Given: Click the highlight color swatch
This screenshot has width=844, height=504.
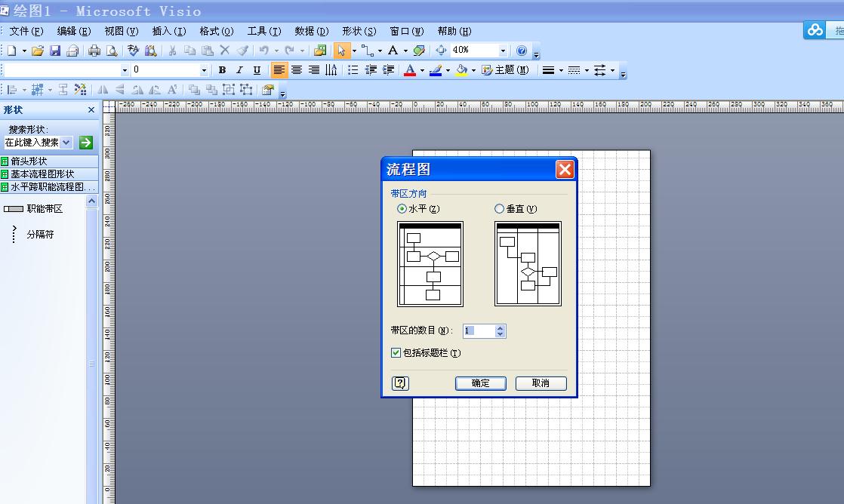Looking at the screenshot, I should (x=436, y=69).
